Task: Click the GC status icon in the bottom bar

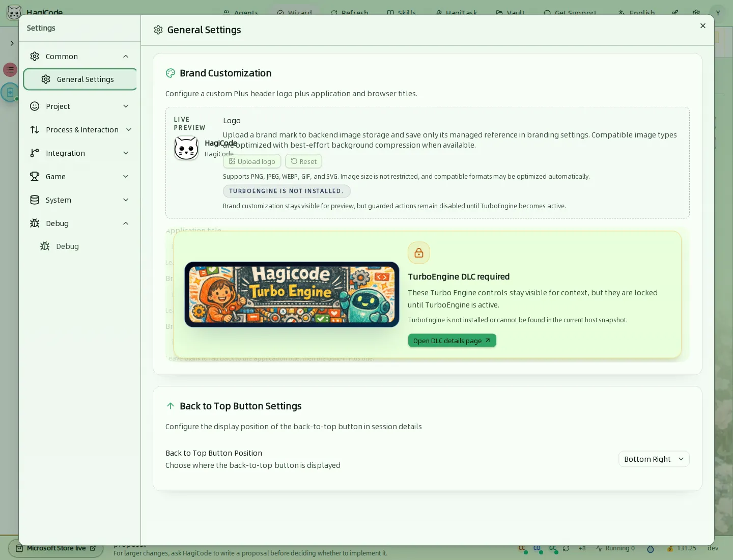Action: 553,548
